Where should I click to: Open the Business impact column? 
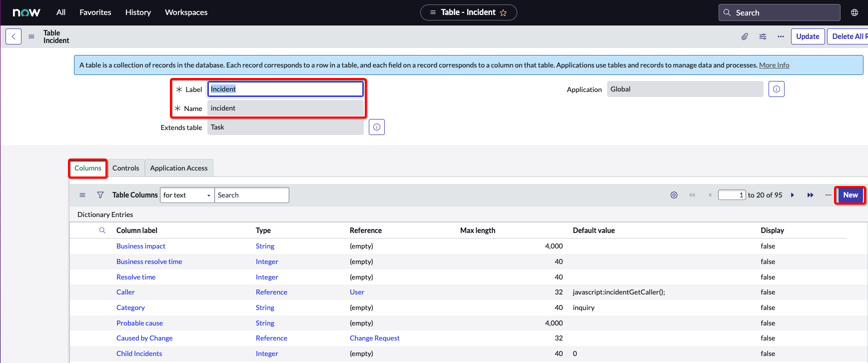tap(141, 246)
